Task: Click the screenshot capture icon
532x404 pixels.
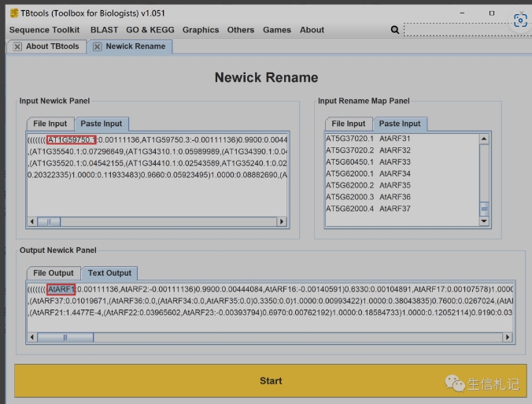Action: click(520, 20)
